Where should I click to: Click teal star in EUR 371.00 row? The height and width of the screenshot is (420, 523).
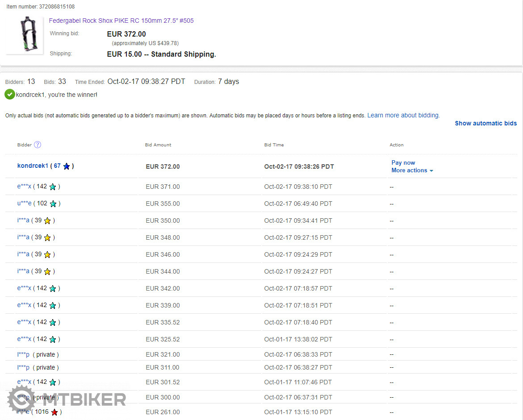coord(53,187)
